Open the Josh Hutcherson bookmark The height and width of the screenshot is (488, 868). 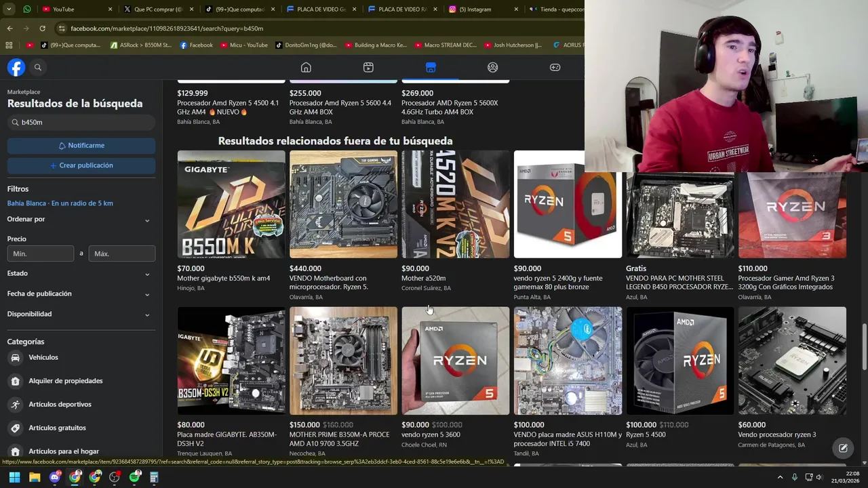[513, 45]
